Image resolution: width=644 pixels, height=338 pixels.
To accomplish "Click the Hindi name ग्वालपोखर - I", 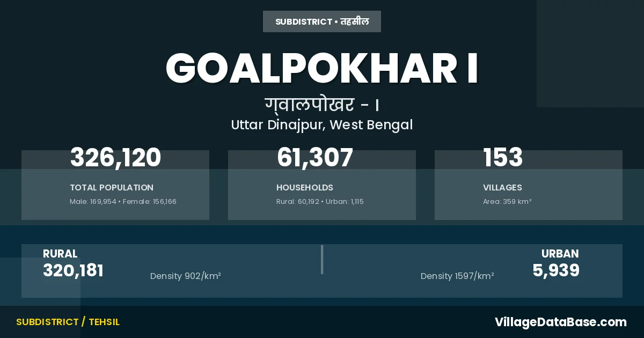I will [x=322, y=104].
